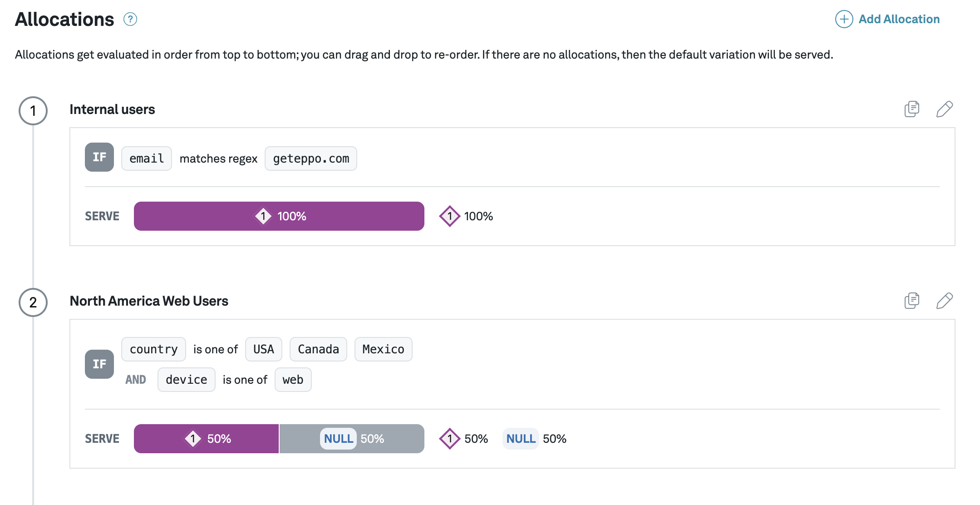This screenshot has width=980, height=505.
Task: Copy the Internal users allocation
Action: pyautogui.click(x=911, y=109)
